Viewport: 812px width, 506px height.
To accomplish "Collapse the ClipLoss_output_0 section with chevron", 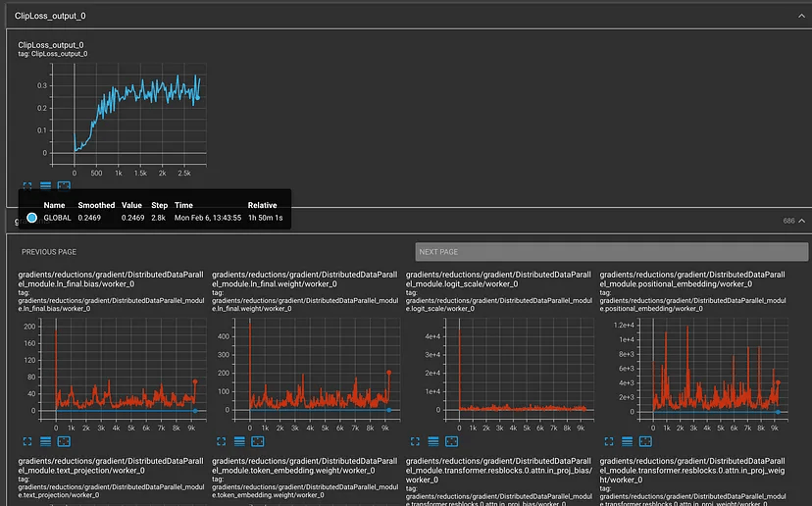I will coord(801,16).
